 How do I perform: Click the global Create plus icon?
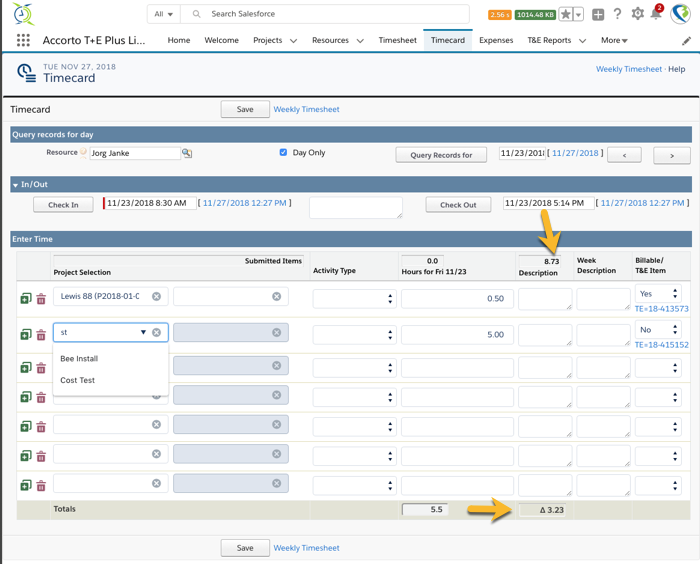(x=598, y=14)
